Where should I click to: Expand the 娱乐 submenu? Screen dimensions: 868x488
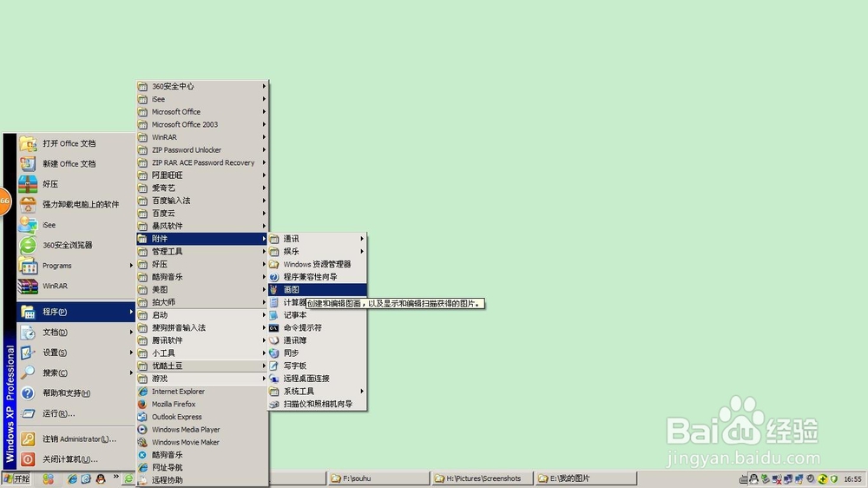coord(317,252)
